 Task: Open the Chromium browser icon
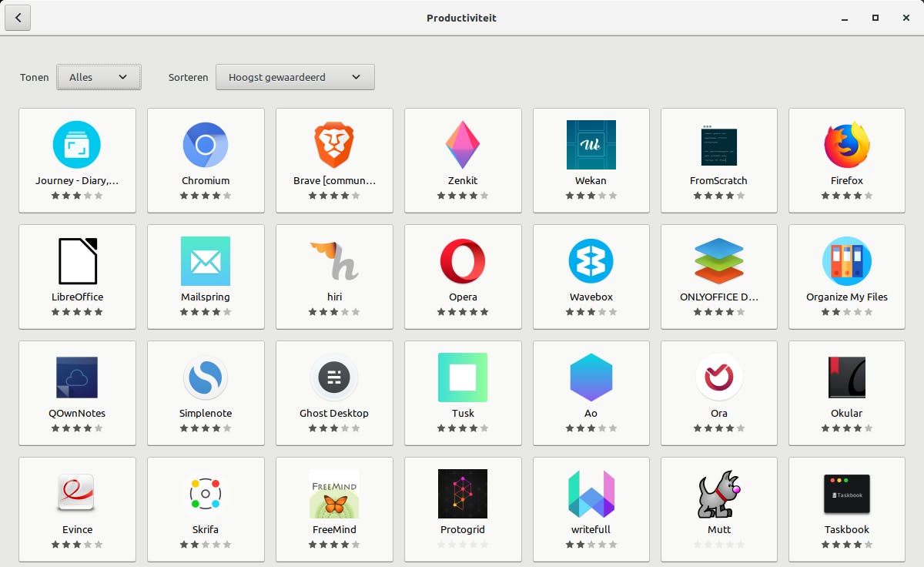(x=206, y=145)
